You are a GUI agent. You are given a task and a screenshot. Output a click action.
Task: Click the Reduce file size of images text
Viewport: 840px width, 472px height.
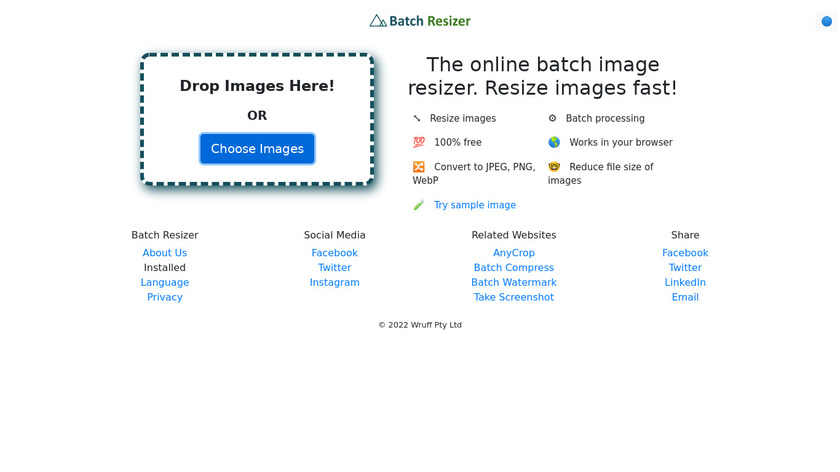point(601,174)
